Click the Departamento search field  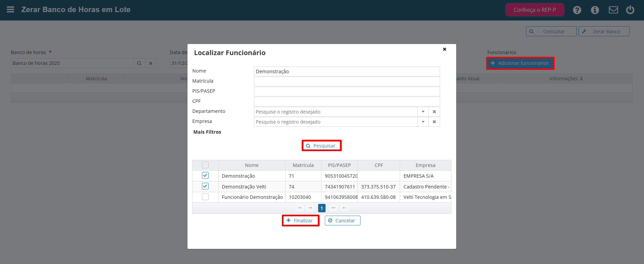pyautogui.click(x=336, y=112)
